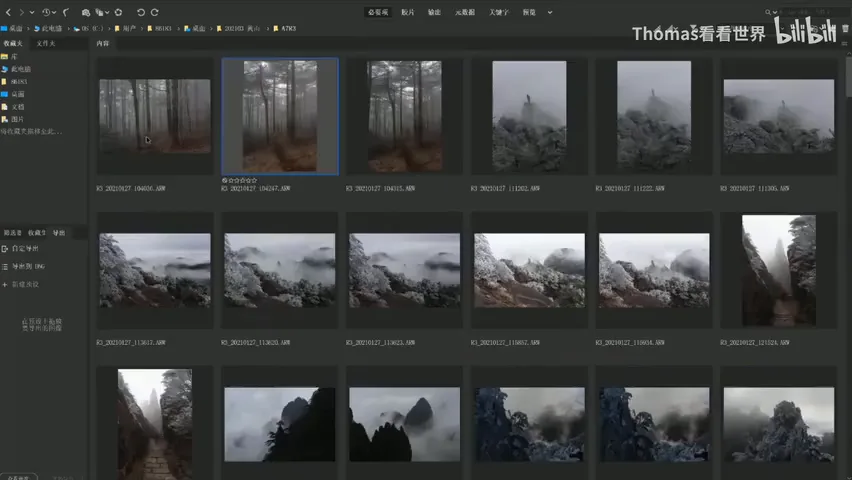Click the get photos from camera icon
Screen dimensions: 852x480
point(86,12)
